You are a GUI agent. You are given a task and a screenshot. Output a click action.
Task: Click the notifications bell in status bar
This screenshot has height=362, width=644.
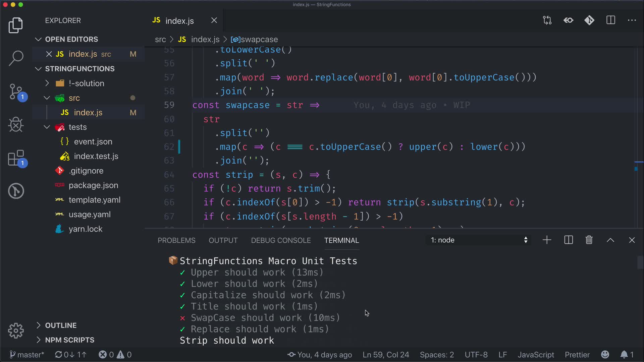coord(624,355)
